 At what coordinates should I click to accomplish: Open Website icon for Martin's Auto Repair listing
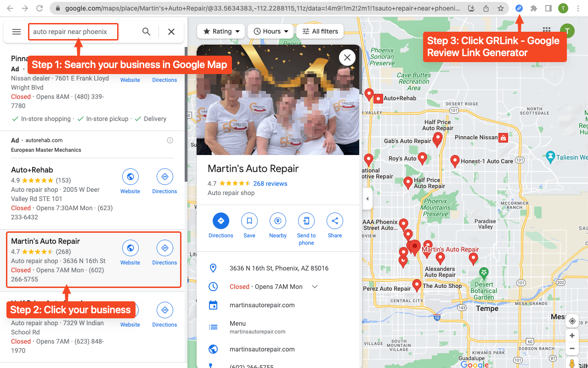[x=130, y=248]
